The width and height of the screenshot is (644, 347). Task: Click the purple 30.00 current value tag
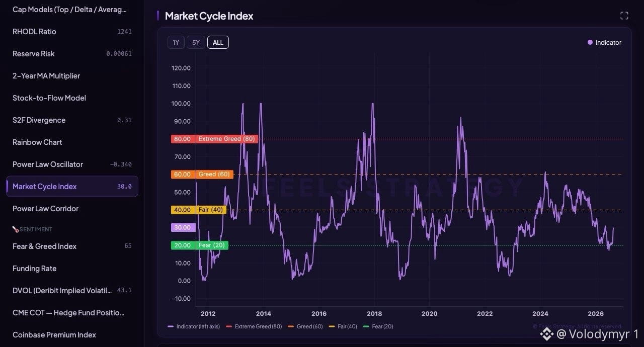pyautogui.click(x=182, y=228)
